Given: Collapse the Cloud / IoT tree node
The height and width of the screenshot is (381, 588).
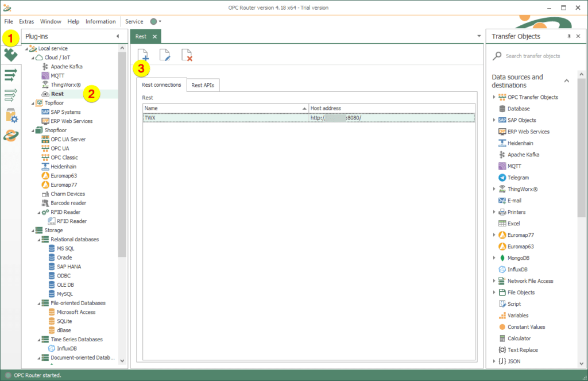Looking at the screenshot, I should coord(33,57).
